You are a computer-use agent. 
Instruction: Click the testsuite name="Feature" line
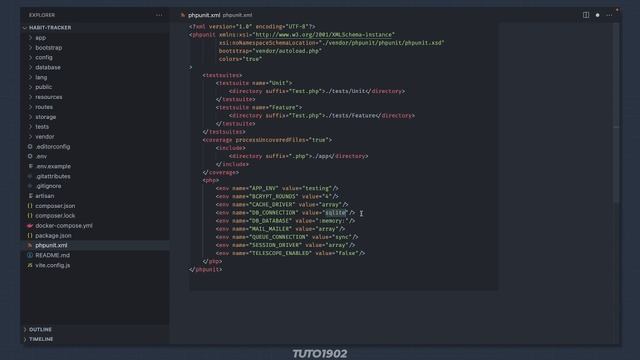(259, 107)
